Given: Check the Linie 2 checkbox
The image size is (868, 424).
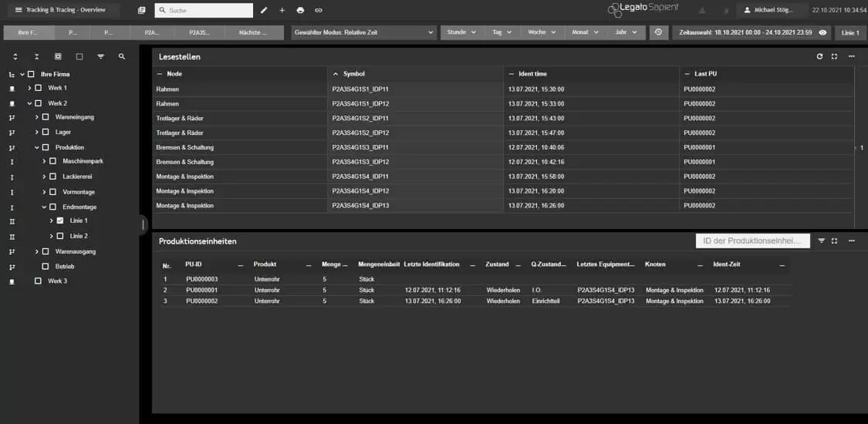Looking at the screenshot, I should click(59, 236).
